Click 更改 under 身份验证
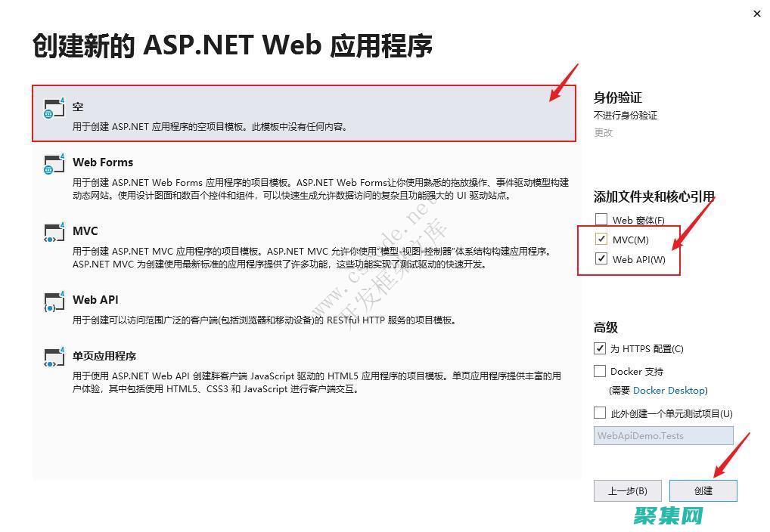The height and width of the screenshot is (532, 770). tap(604, 132)
